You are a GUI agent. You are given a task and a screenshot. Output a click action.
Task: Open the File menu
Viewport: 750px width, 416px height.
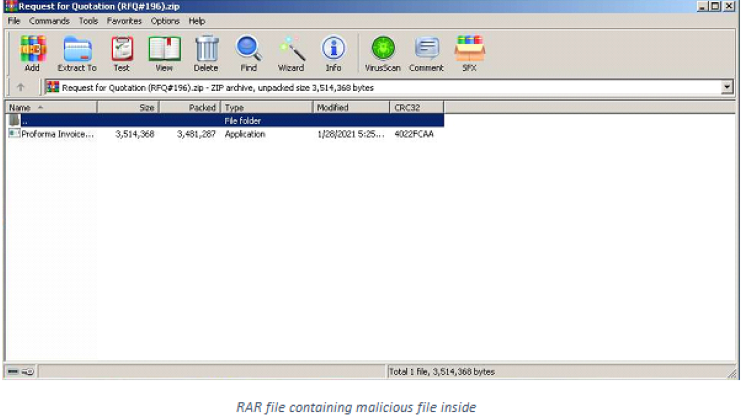point(14,21)
